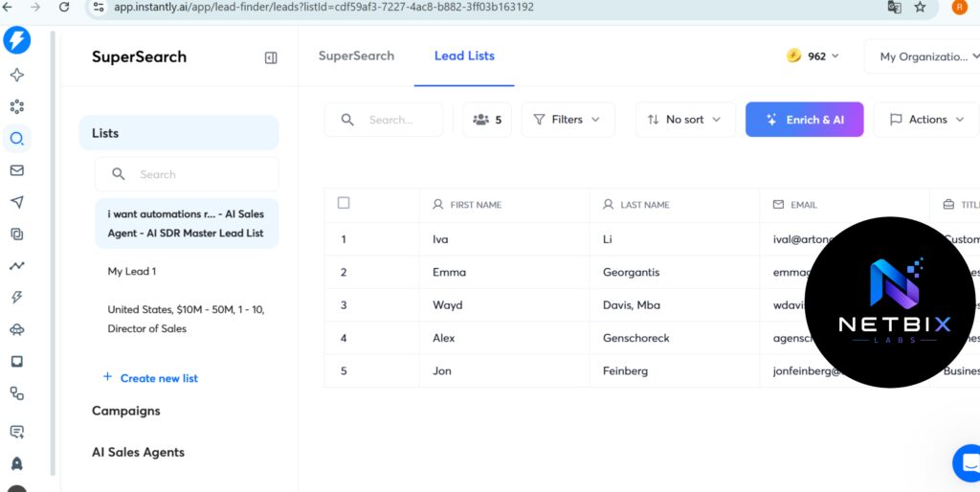Viewport: 980px width, 492px height.
Task: Select the Lead Lists tab
Action: point(464,56)
